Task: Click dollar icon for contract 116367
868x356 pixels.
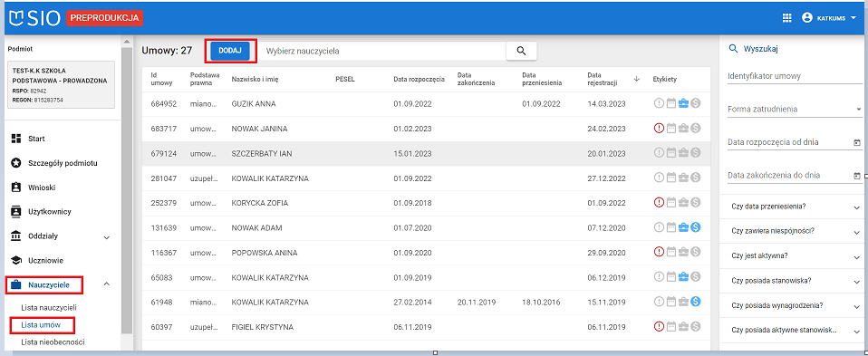Action: (x=696, y=252)
